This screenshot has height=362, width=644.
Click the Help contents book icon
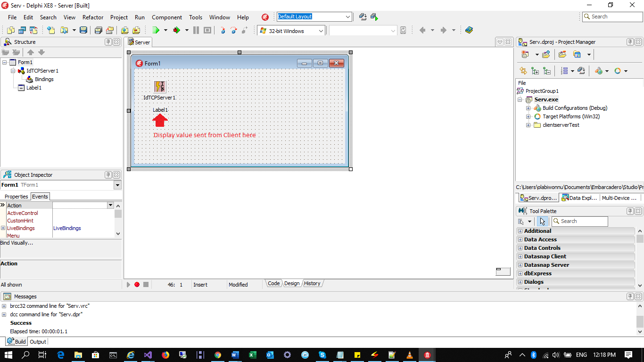pyautogui.click(x=469, y=30)
